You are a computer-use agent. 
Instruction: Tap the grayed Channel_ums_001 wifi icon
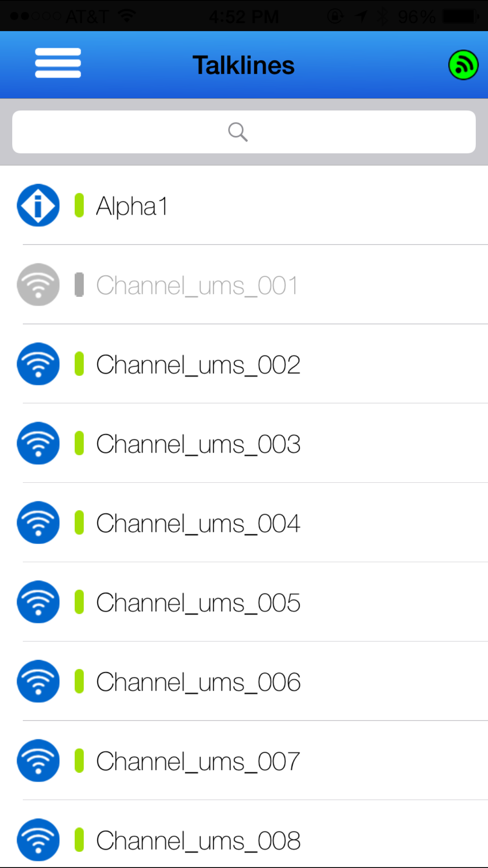point(38,285)
